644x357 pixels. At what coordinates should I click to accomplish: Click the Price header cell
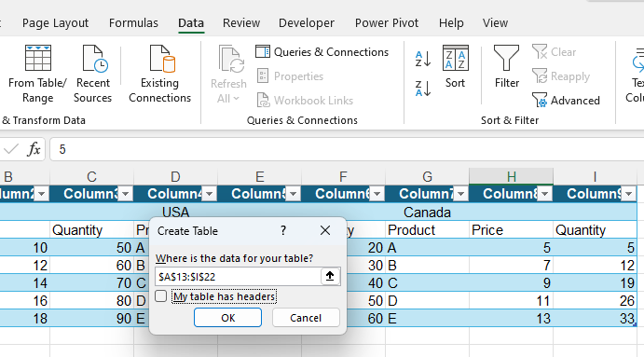[x=511, y=229]
